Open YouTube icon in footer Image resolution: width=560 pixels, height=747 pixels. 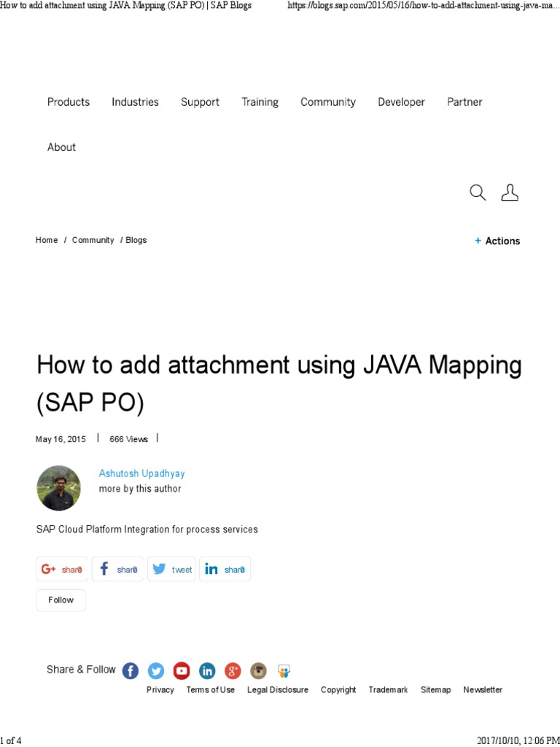coord(182,671)
